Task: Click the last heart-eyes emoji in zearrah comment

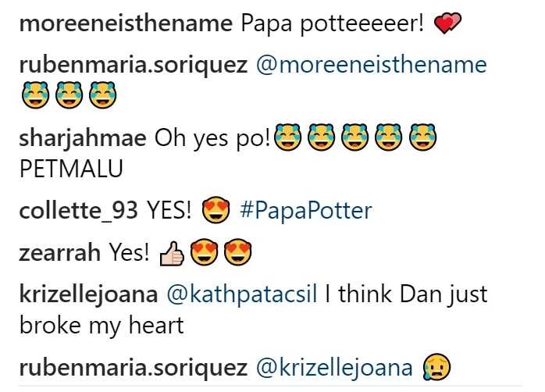Action: (237, 252)
